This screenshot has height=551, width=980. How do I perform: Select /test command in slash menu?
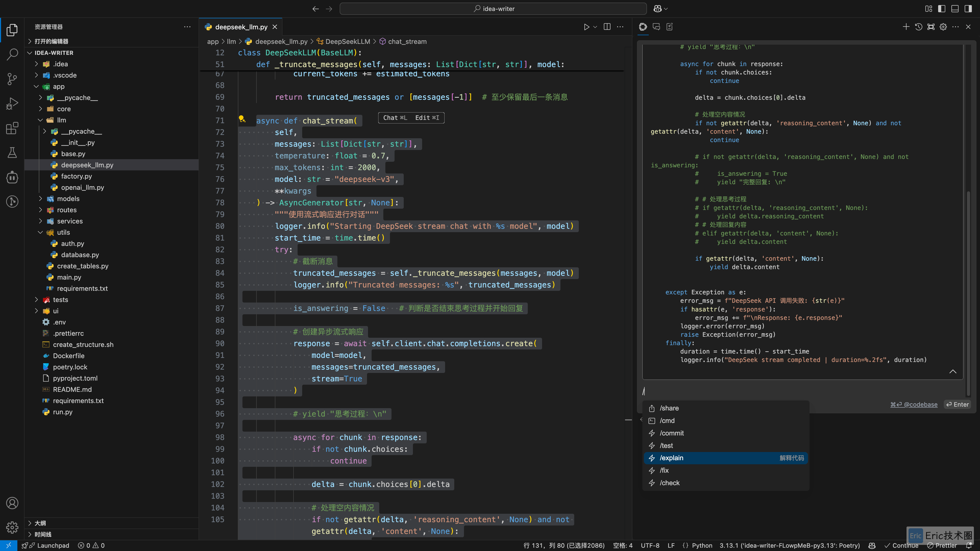click(726, 446)
